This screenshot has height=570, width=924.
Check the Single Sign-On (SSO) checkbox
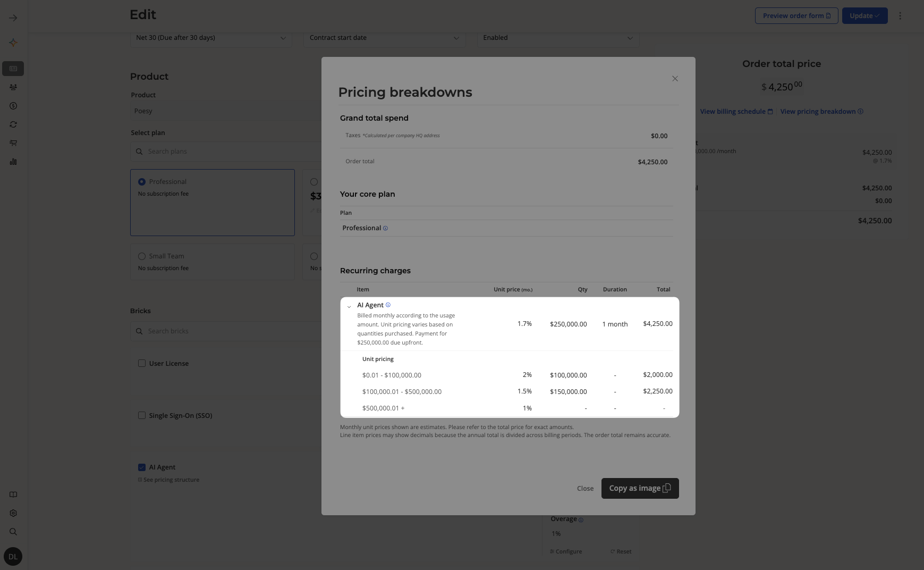coord(142,415)
